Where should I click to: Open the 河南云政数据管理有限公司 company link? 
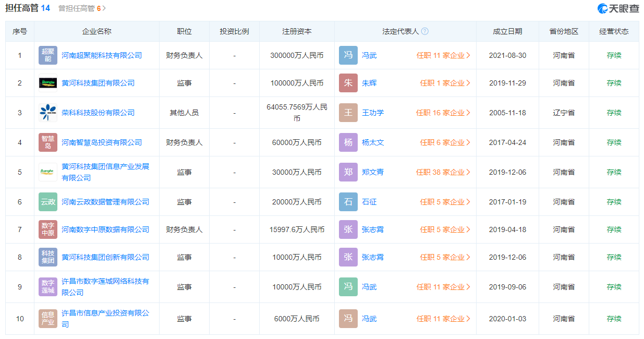pyautogui.click(x=105, y=202)
